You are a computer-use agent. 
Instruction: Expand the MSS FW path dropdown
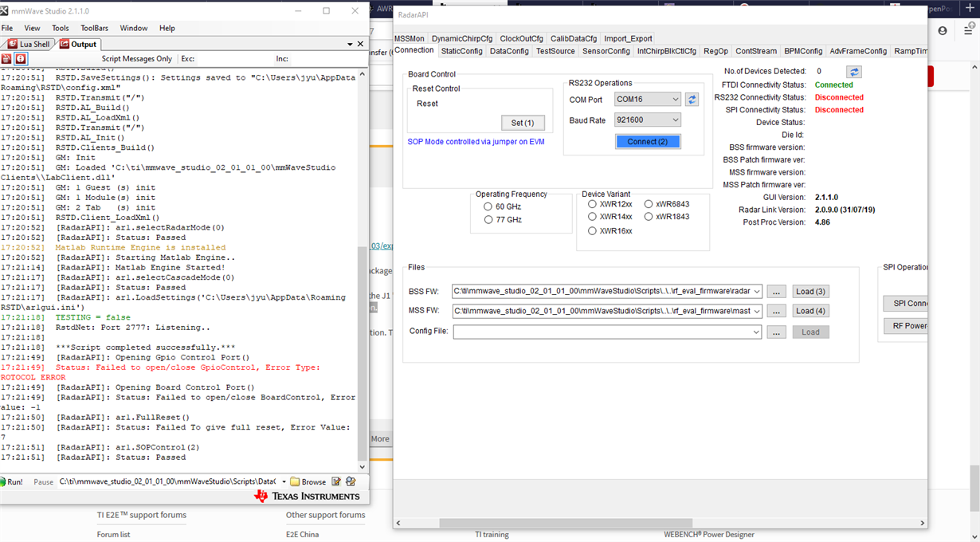(x=756, y=311)
